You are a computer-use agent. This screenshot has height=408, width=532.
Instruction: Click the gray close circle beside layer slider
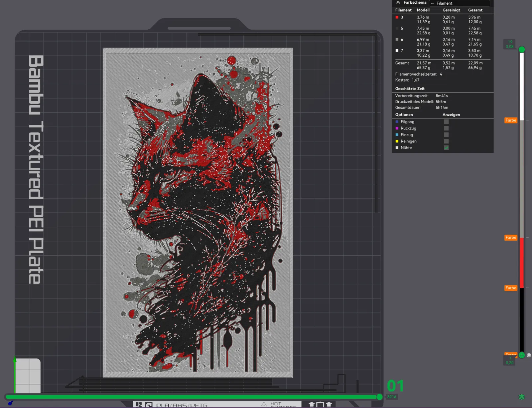point(529,355)
